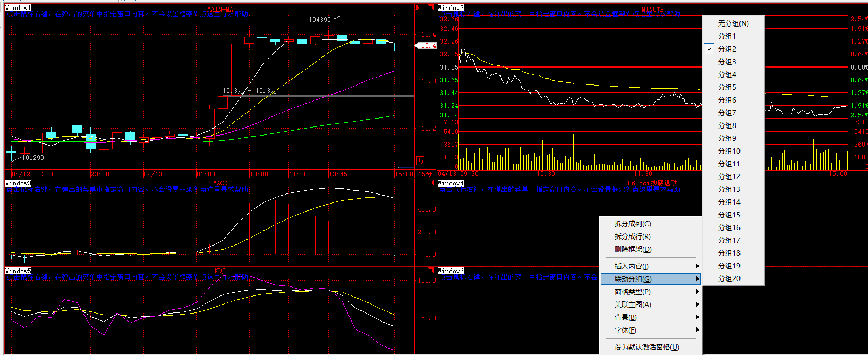The image size is (868, 355).
Task: Choose 拆分成列(C) from the context menu
Action: pyautogui.click(x=651, y=224)
